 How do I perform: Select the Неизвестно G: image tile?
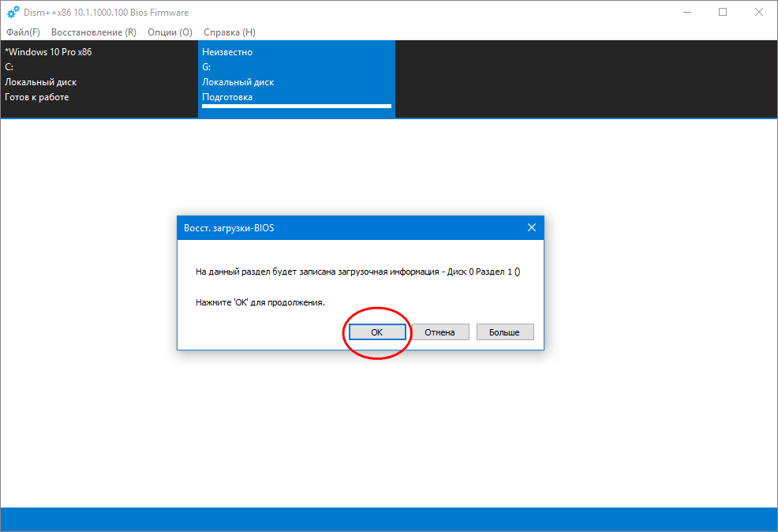point(297,79)
